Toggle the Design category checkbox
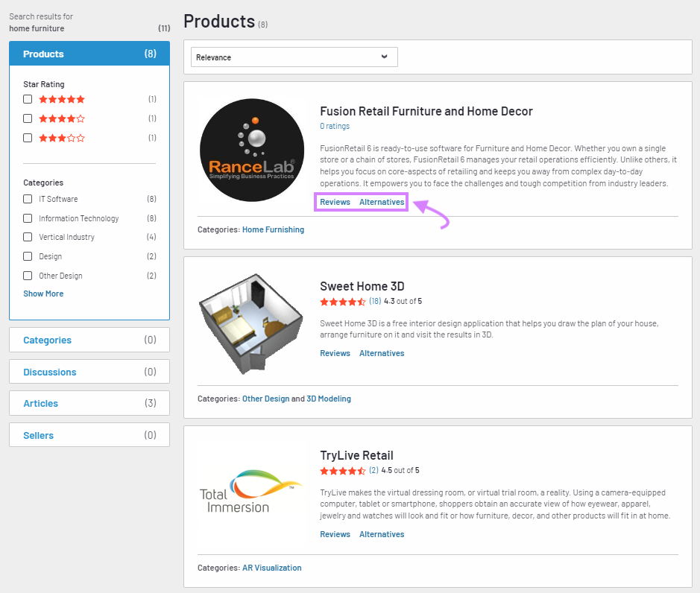Viewport: 700px width, 593px height. 28,256
